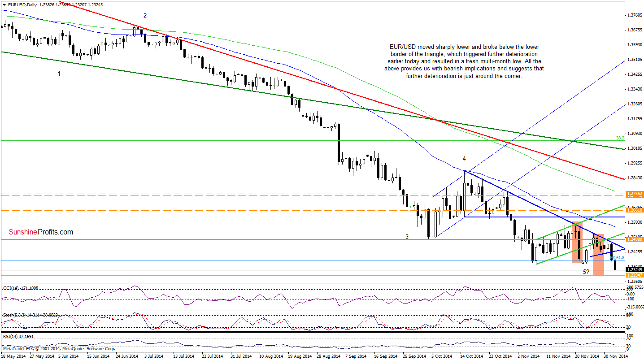This screenshot has width=644, height=360.
Task: Click the 11 Nov 2014 date label
Action: 558,356
